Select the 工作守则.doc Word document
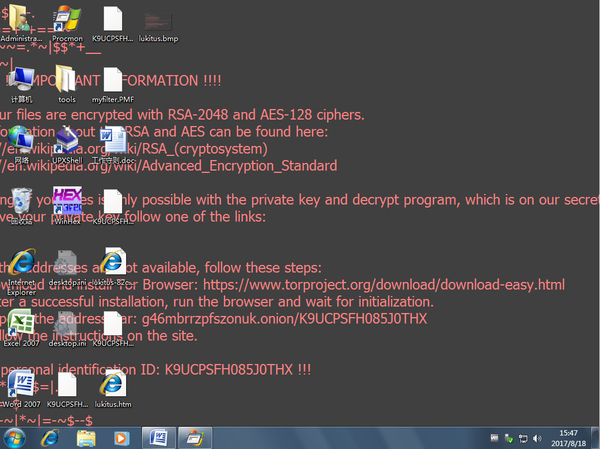600x449 pixels. [x=112, y=140]
